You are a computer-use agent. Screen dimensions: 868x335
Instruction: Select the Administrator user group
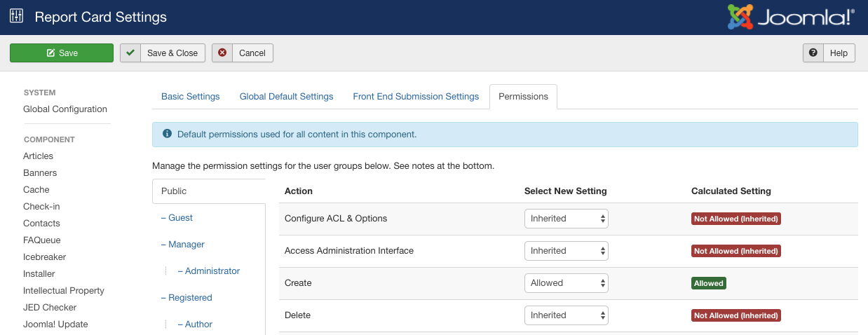(x=212, y=271)
